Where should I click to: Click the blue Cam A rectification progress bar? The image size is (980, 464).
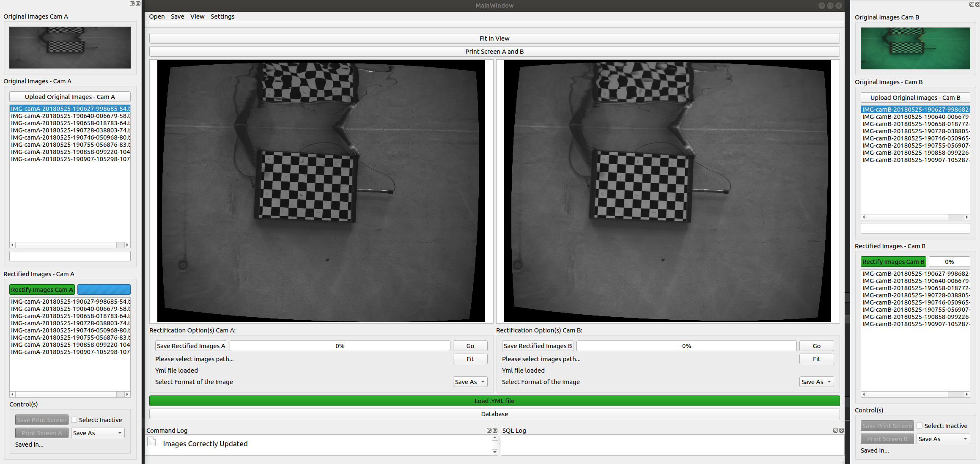[104, 289]
